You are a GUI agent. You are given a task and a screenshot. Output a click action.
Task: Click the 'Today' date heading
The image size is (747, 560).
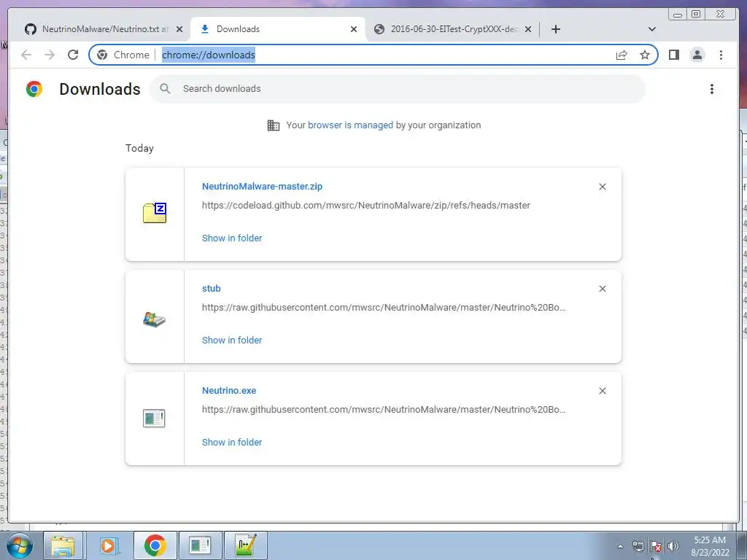pos(139,148)
